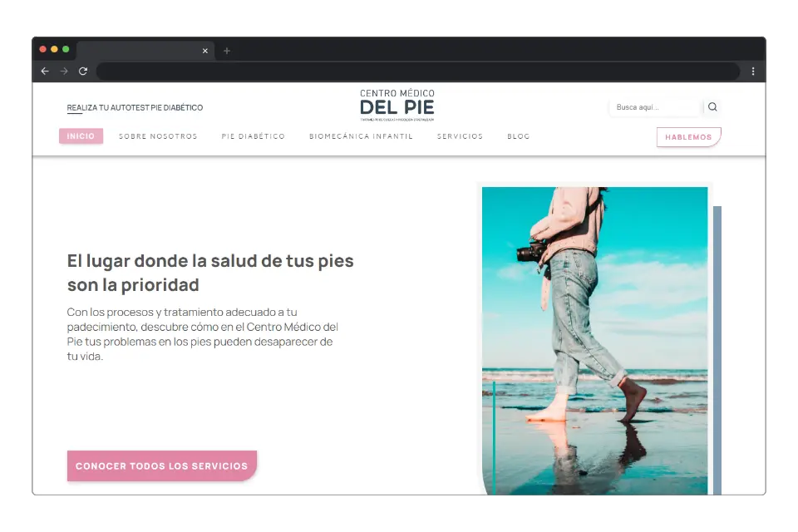Open a new tab with plus icon

(227, 51)
